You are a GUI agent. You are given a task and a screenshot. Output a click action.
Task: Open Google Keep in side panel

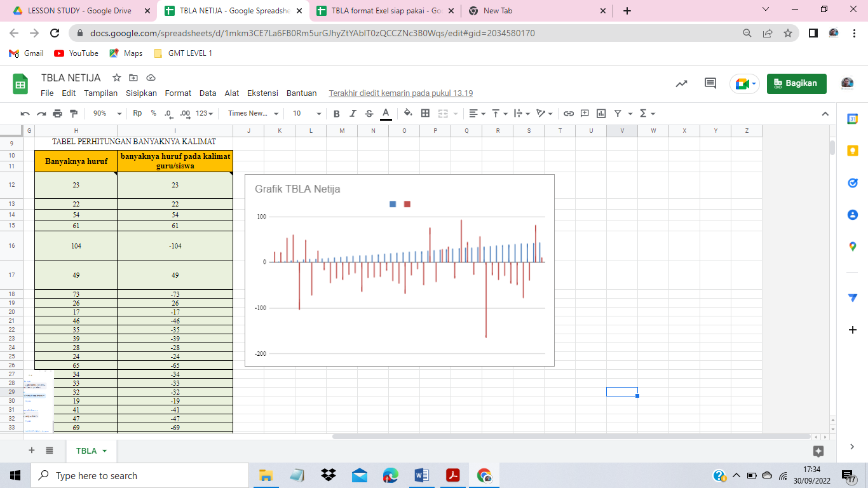pyautogui.click(x=853, y=151)
